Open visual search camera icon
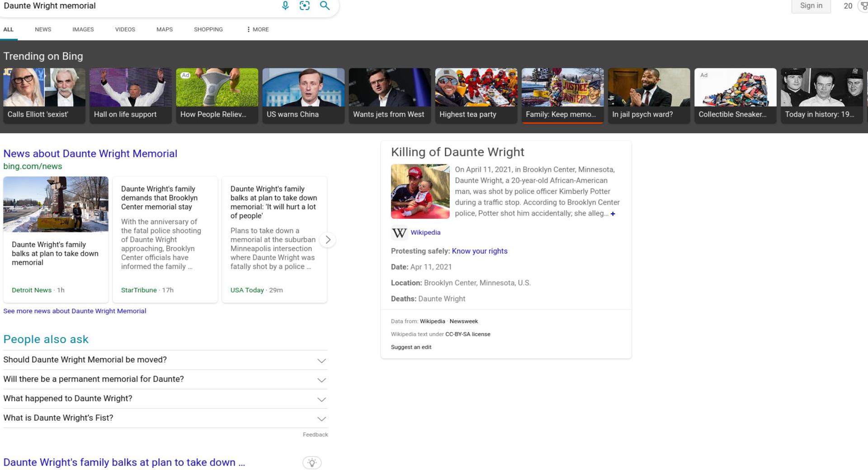This screenshot has height=470, width=868. pos(305,6)
